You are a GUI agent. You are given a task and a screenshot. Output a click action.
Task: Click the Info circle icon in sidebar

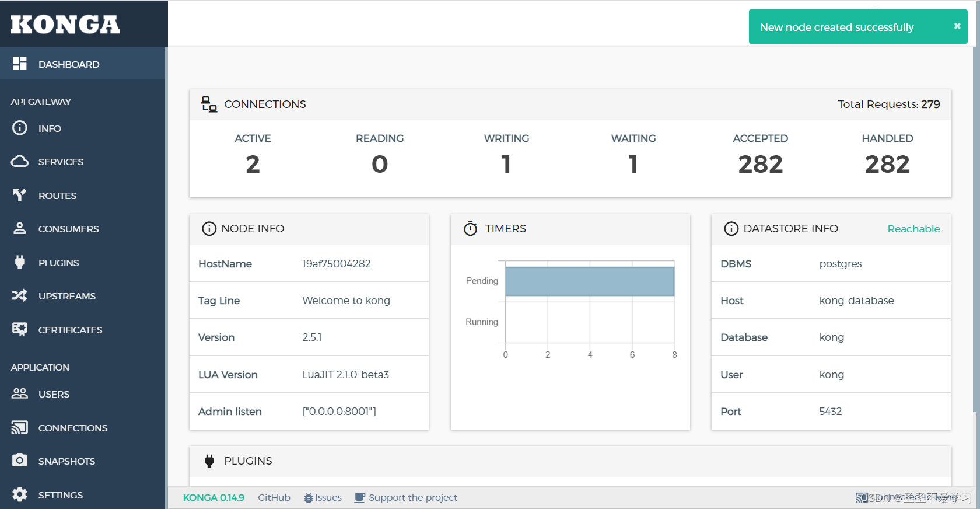click(20, 128)
